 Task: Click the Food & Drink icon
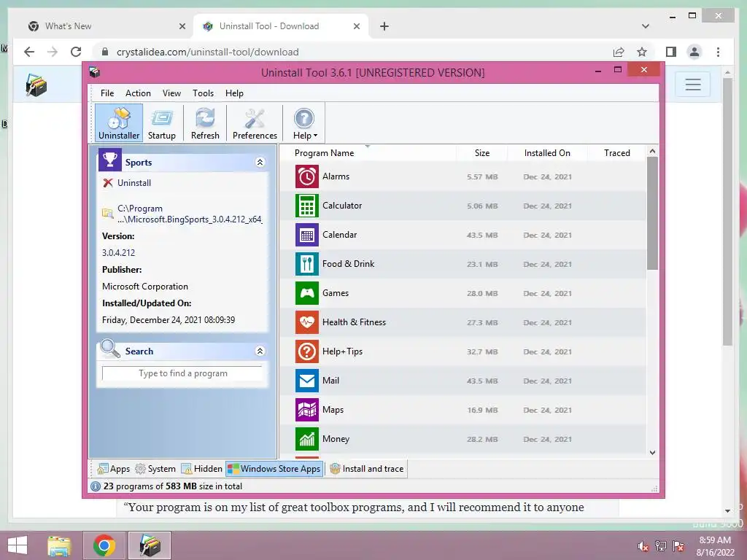pos(307,264)
